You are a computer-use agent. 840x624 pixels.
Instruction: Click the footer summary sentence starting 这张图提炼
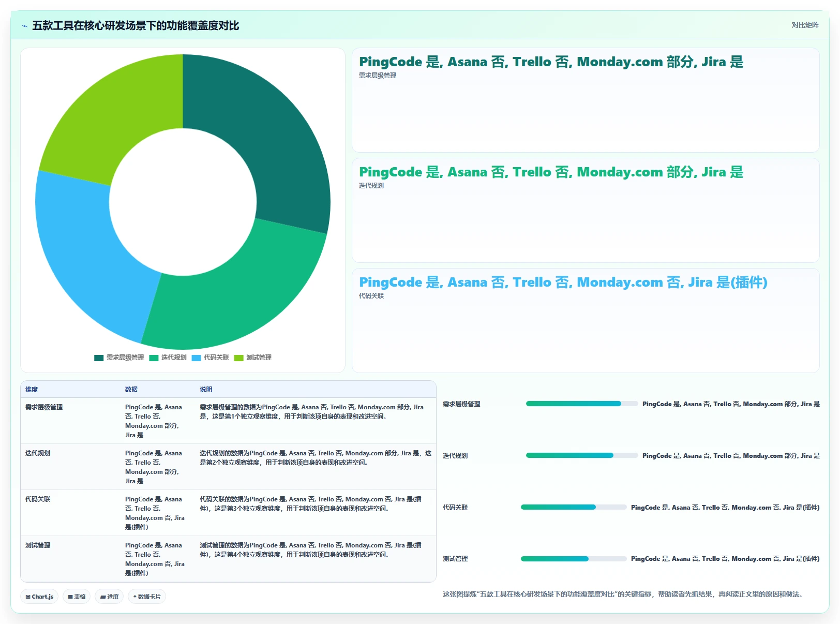pyautogui.click(x=624, y=594)
